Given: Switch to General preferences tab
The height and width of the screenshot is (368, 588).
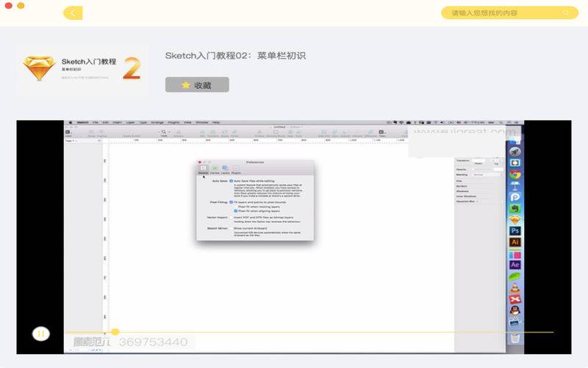Looking at the screenshot, I should [x=203, y=169].
